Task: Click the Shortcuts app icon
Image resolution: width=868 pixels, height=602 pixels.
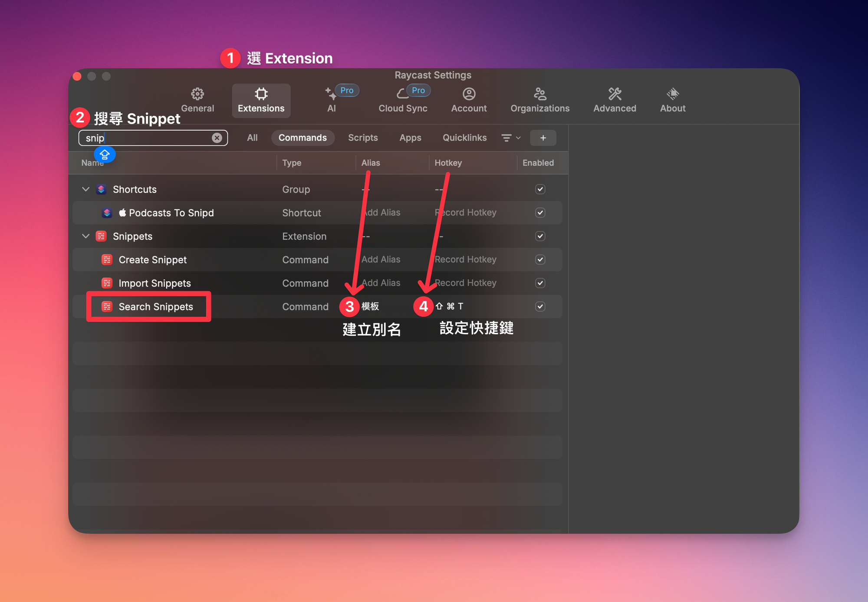Action: pyautogui.click(x=101, y=189)
